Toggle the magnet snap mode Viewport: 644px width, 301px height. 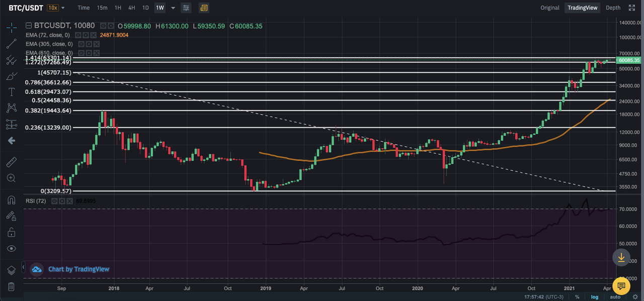[11, 200]
